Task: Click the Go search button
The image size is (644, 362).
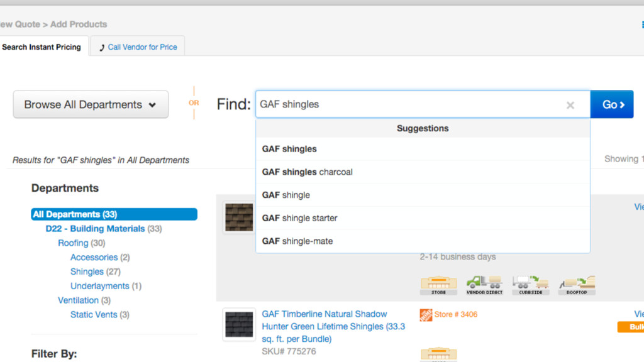Action: 612,104
